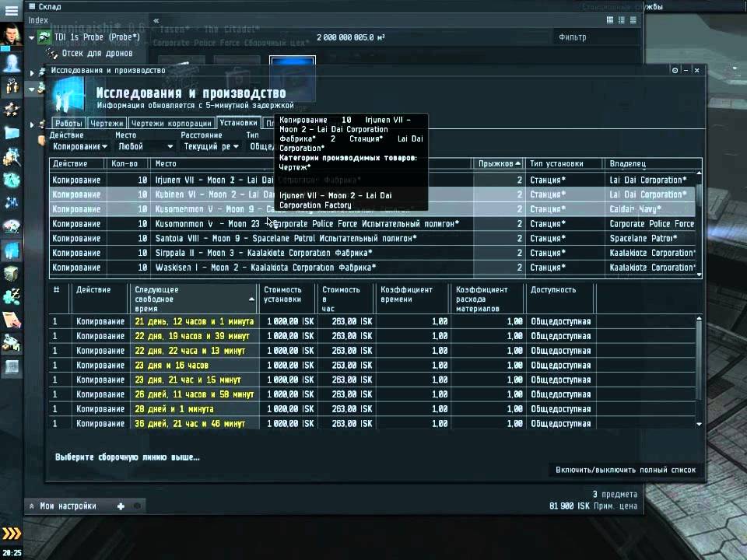
Task: Click scroll down arrow of installations list
Action: (699, 275)
